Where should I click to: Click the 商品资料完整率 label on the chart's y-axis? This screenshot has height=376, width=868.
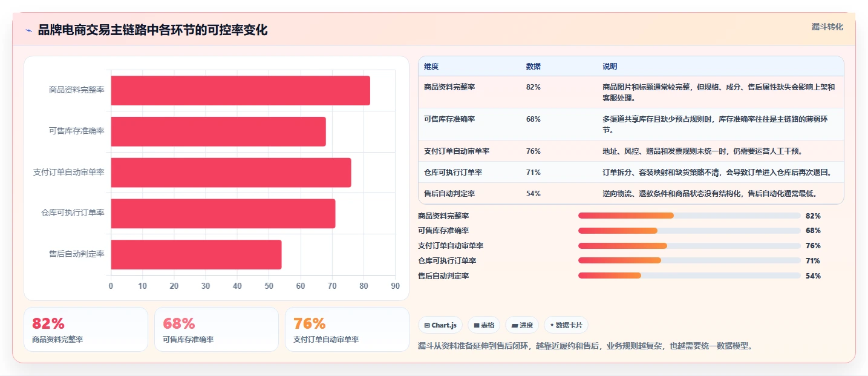pos(77,90)
